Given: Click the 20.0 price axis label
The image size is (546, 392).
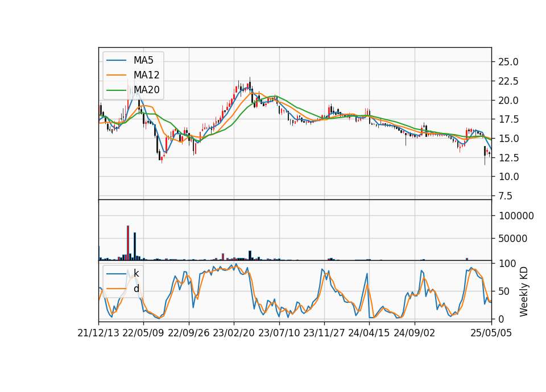Looking at the screenshot, I should [x=508, y=100].
